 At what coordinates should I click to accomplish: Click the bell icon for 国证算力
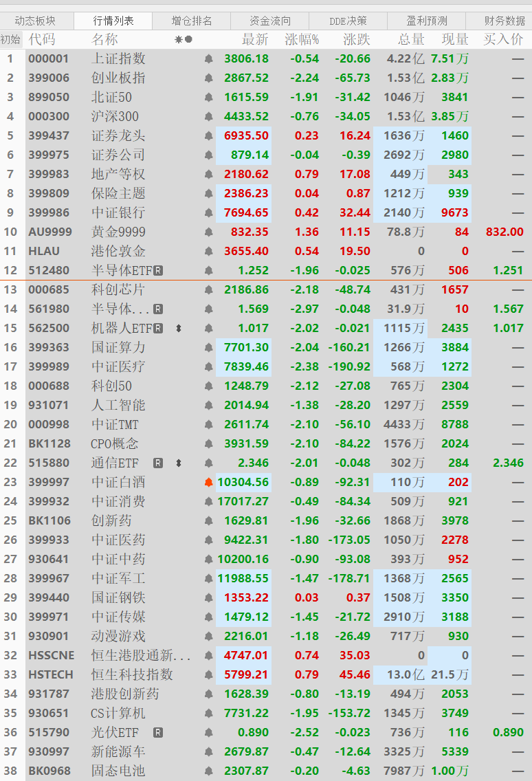point(209,348)
